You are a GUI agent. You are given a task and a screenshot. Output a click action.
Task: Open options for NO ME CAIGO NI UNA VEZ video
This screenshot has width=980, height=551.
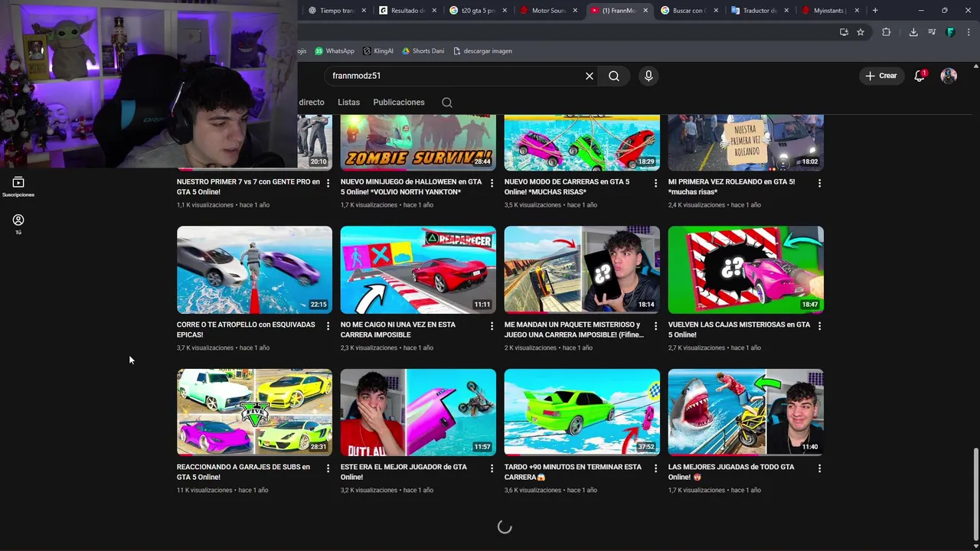pyautogui.click(x=492, y=326)
